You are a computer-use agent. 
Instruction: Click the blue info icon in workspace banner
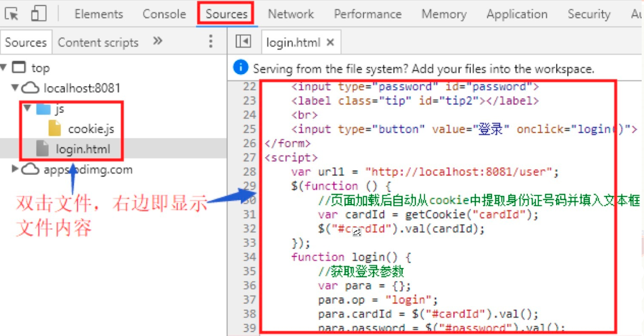coord(240,67)
